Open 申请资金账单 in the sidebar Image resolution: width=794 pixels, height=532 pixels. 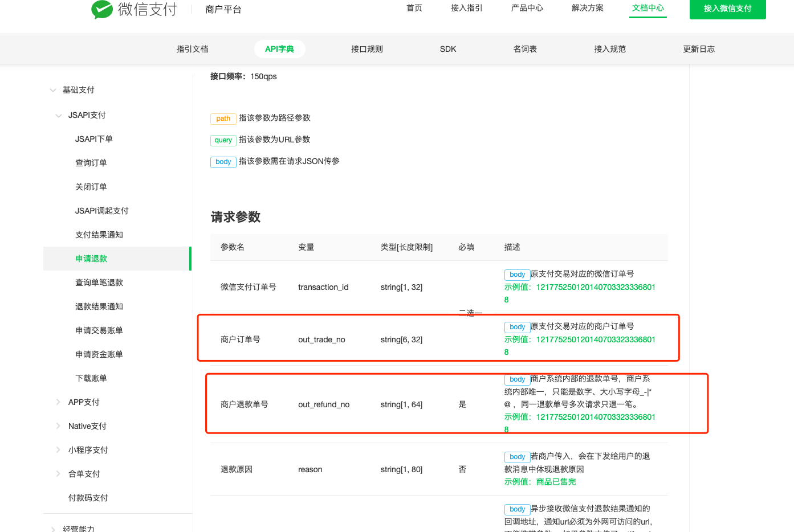[x=99, y=354]
